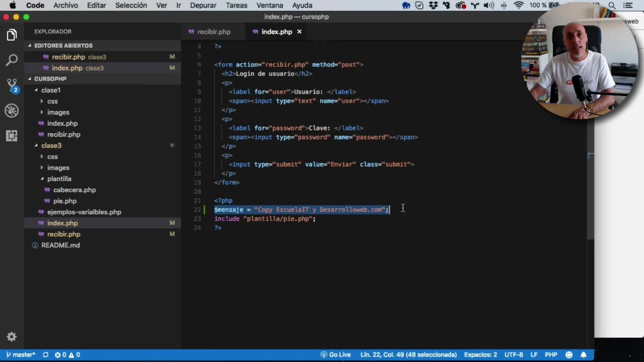Click the notifications bell in status bar

click(x=584, y=354)
